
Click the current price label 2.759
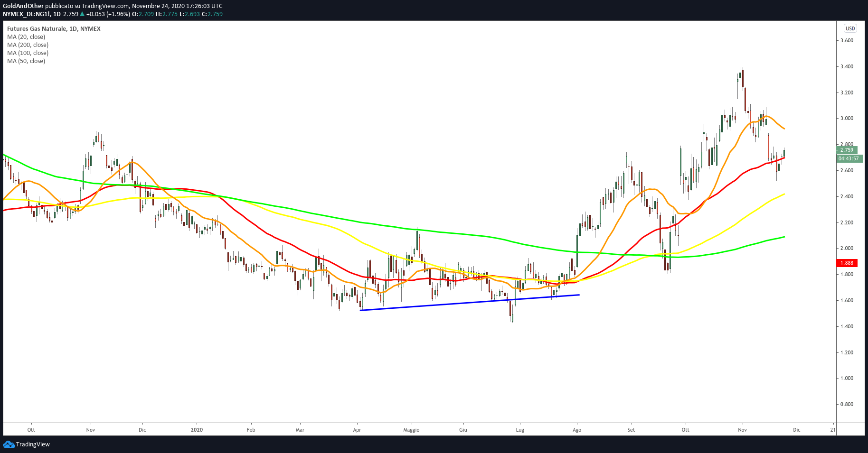coord(847,150)
